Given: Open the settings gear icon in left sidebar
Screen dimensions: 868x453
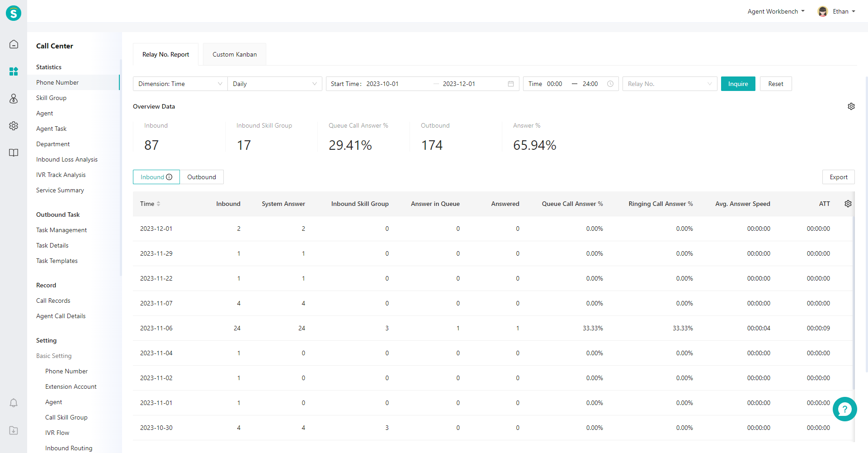Looking at the screenshot, I should pos(14,125).
